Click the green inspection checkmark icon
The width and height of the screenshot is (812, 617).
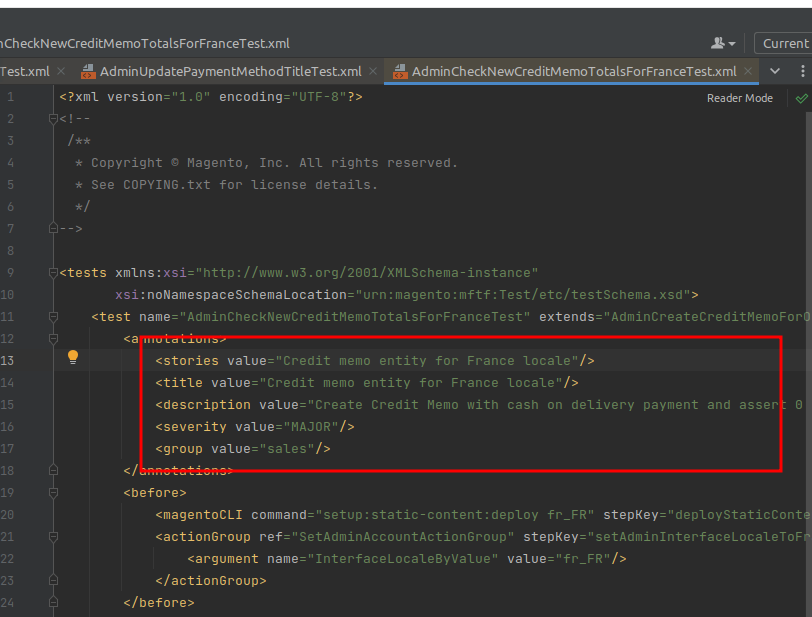(x=802, y=98)
